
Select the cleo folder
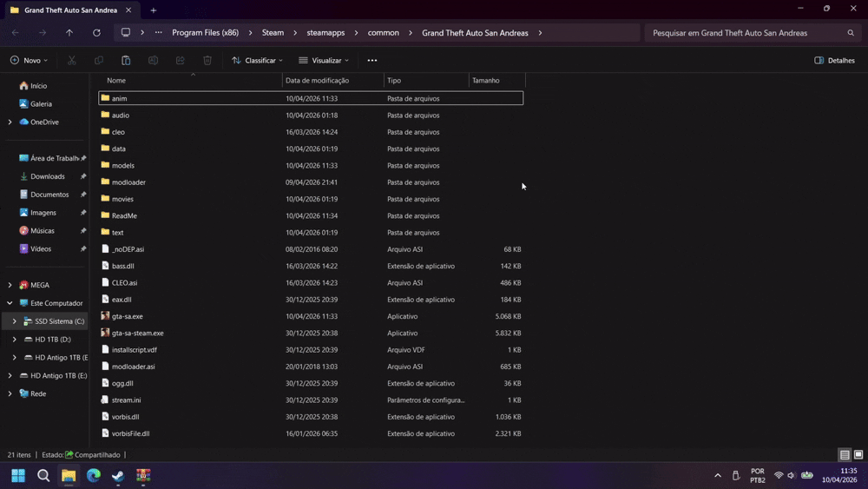click(311, 132)
